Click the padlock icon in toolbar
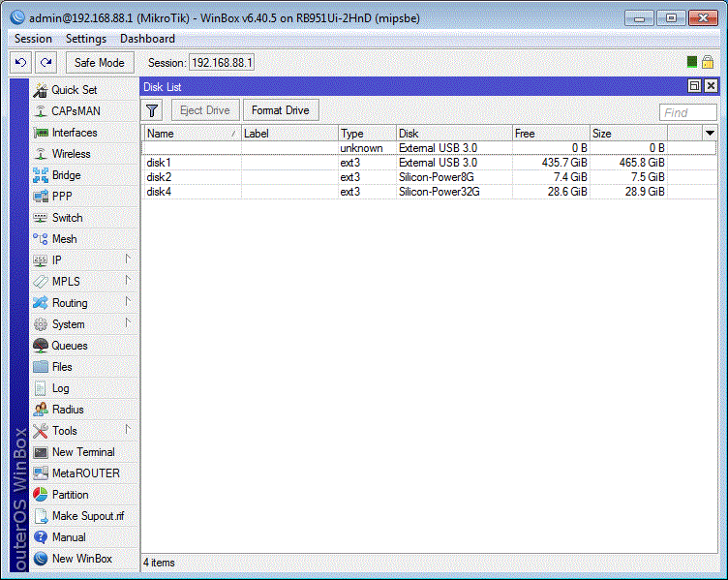 pyautogui.click(x=708, y=62)
